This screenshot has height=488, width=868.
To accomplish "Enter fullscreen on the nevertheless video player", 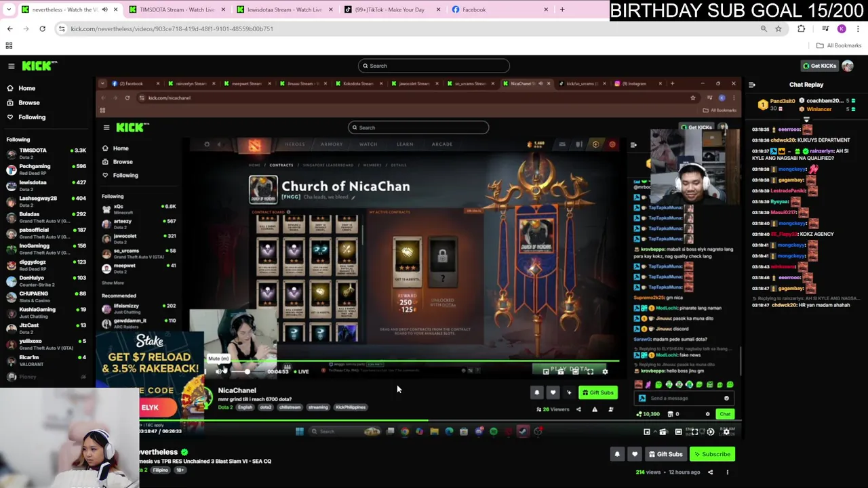I will click(x=694, y=432).
